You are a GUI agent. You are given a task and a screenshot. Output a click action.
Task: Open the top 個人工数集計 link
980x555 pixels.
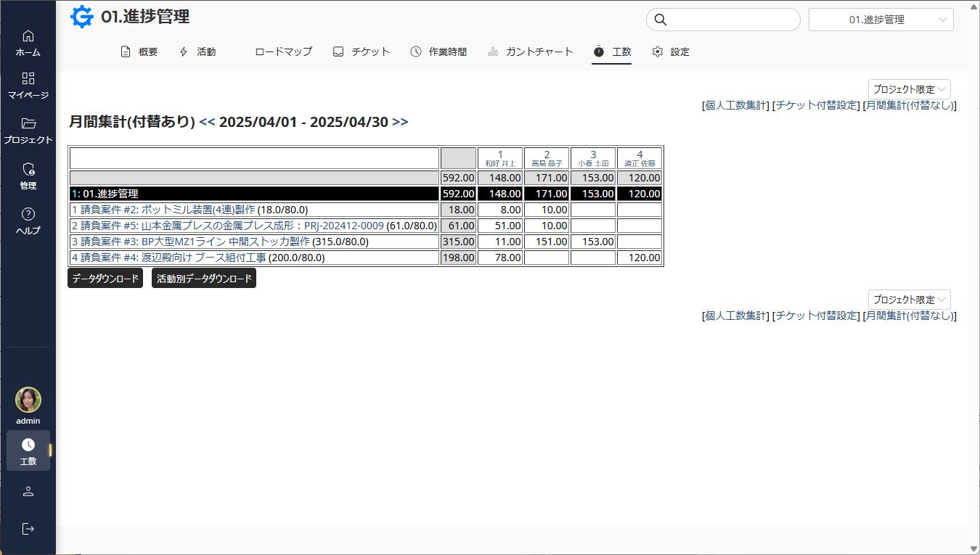(735, 105)
